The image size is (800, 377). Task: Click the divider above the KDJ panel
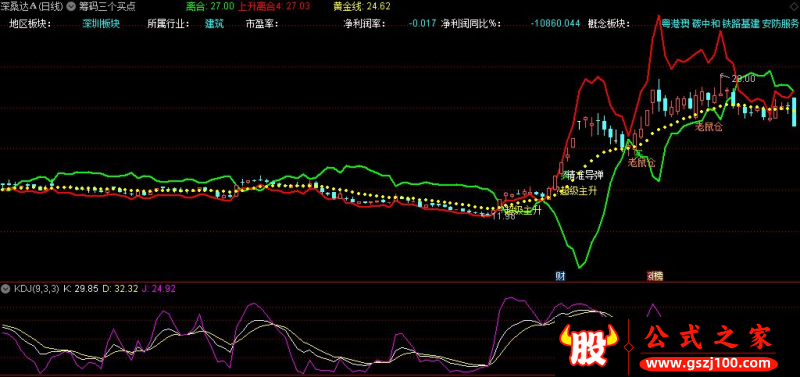pyautogui.click(x=400, y=282)
